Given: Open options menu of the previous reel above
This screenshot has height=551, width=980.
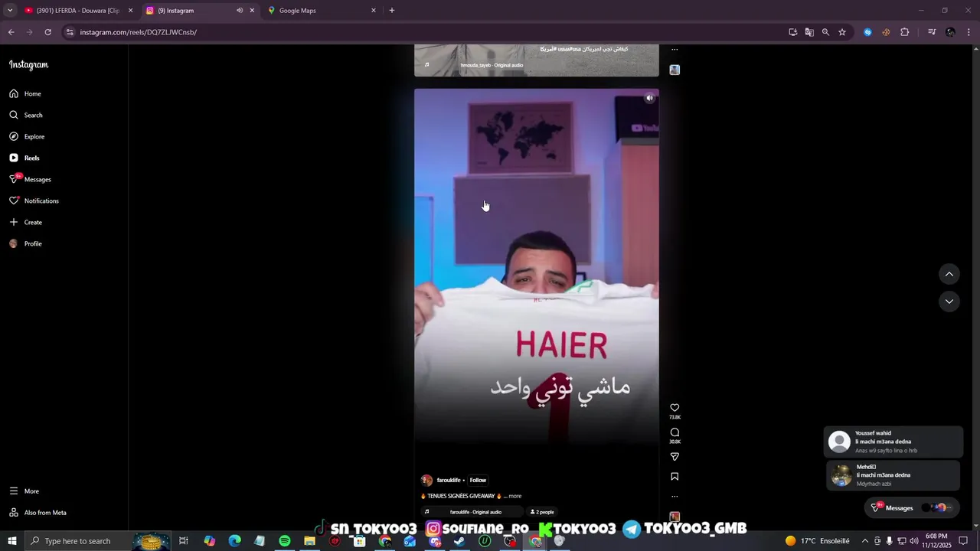Looking at the screenshot, I should pyautogui.click(x=675, y=50).
